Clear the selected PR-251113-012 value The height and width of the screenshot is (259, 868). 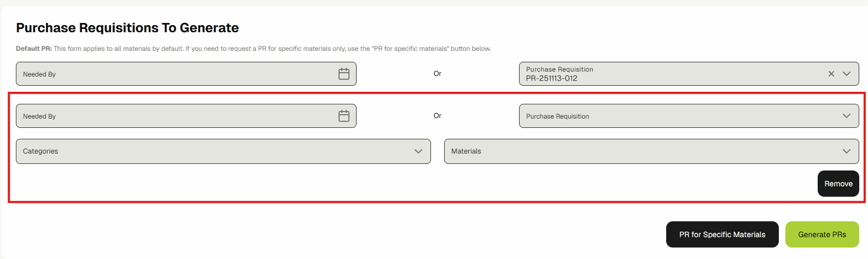831,74
